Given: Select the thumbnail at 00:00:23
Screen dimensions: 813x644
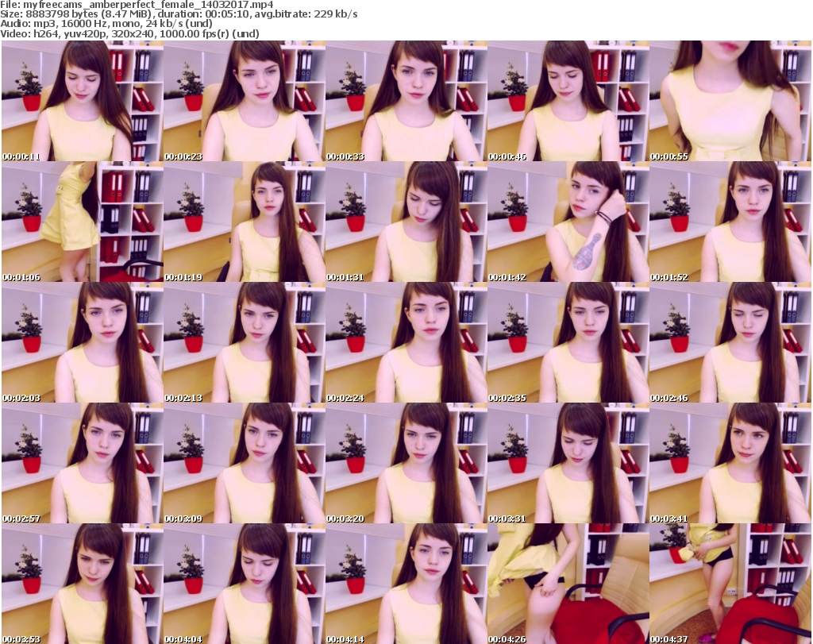Looking at the screenshot, I should pos(245,101).
